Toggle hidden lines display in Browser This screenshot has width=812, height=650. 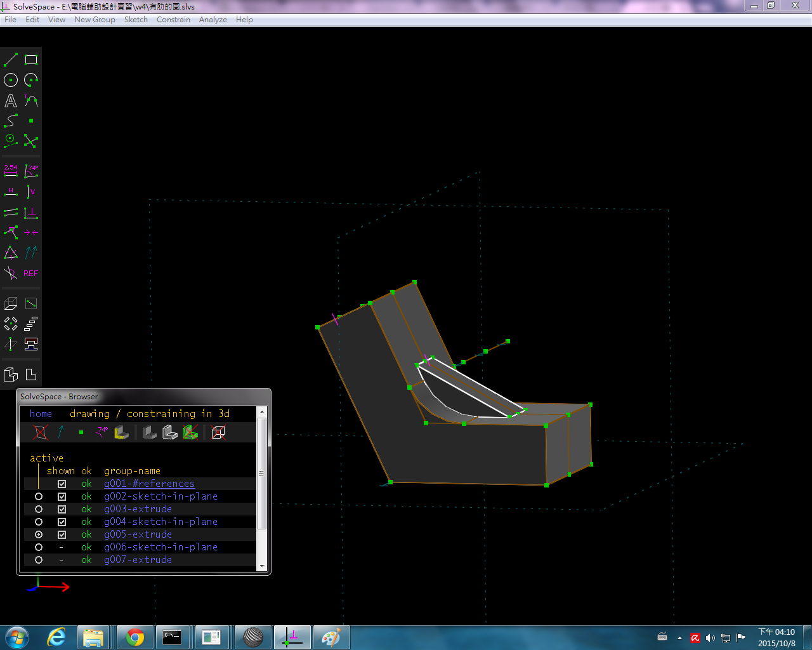point(218,432)
